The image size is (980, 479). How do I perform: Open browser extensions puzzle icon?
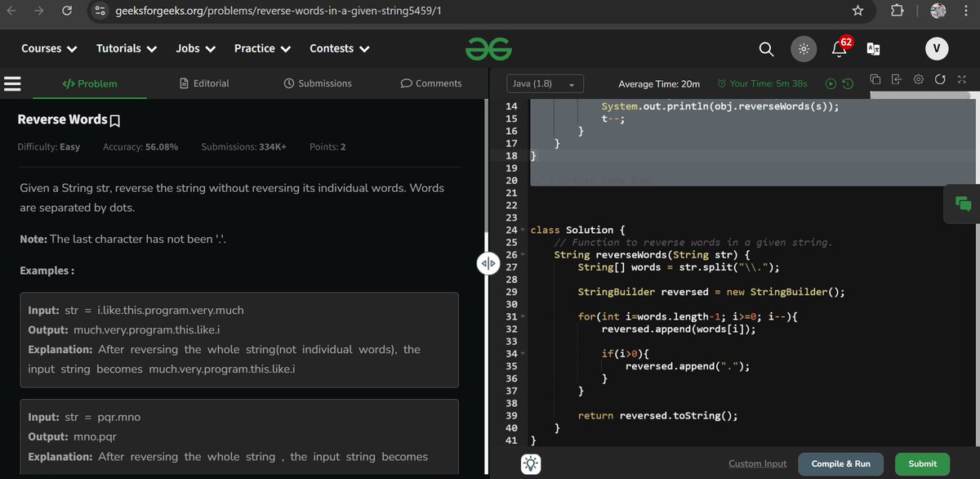(897, 11)
